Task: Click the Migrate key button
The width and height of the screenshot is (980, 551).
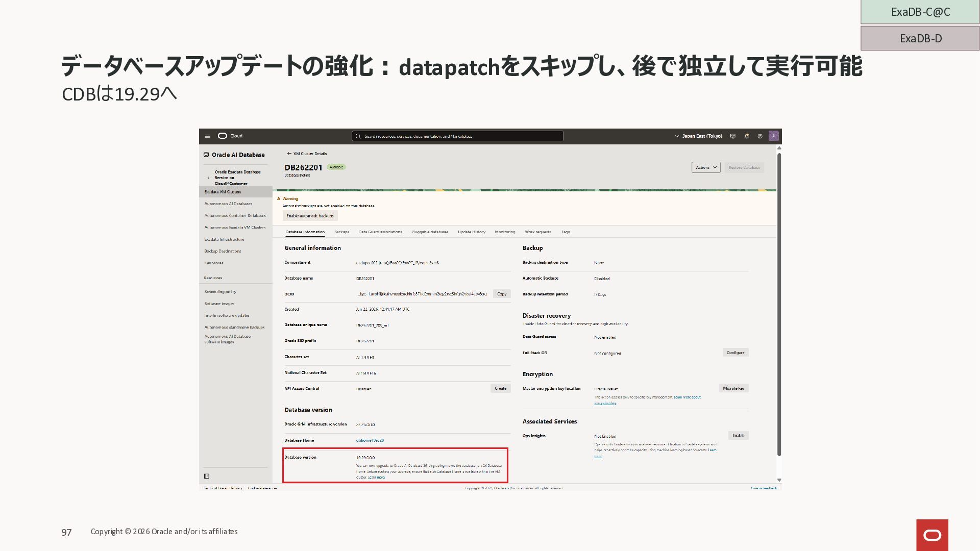Action: [x=733, y=388]
